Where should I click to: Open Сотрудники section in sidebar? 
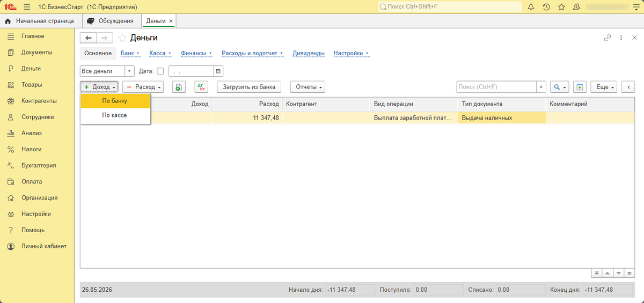tap(37, 117)
